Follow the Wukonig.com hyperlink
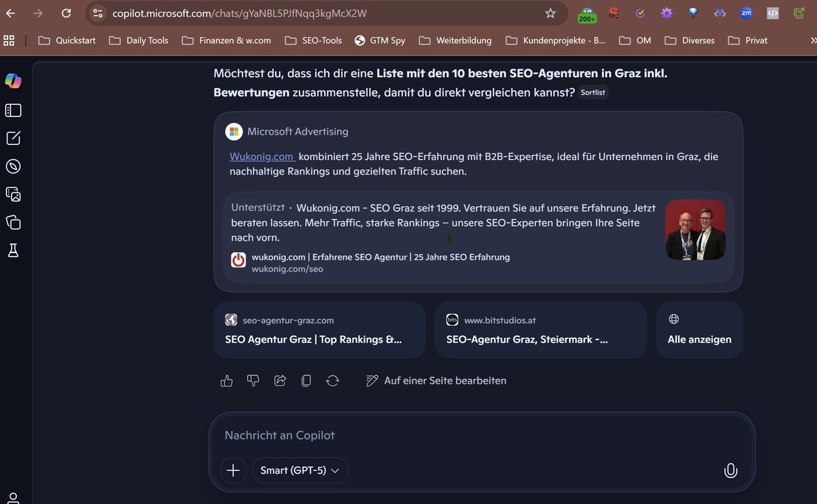Screen dimensions: 817x504 261,156
